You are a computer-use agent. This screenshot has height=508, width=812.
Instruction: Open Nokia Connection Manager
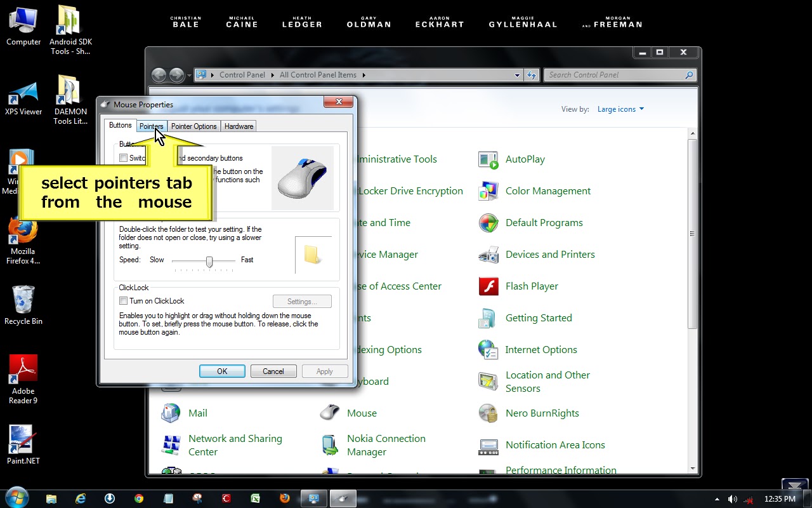click(x=386, y=444)
